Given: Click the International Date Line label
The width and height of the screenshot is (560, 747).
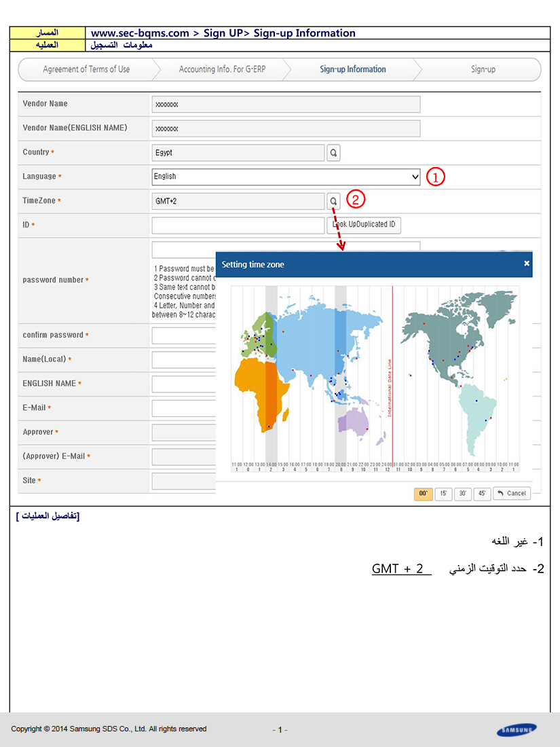Looking at the screenshot, I should click(x=389, y=388).
